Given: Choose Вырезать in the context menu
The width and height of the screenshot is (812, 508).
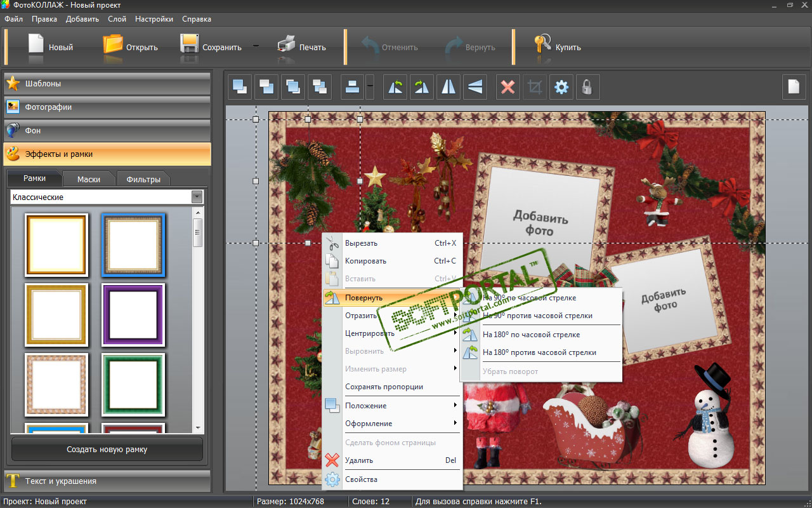Looking at the screenshot, I should [x=393, y=243].
